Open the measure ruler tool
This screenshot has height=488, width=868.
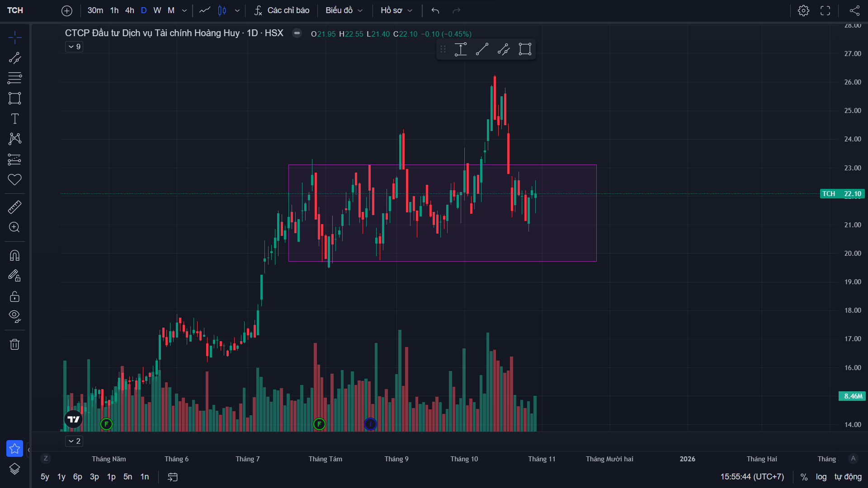(14, 207)
